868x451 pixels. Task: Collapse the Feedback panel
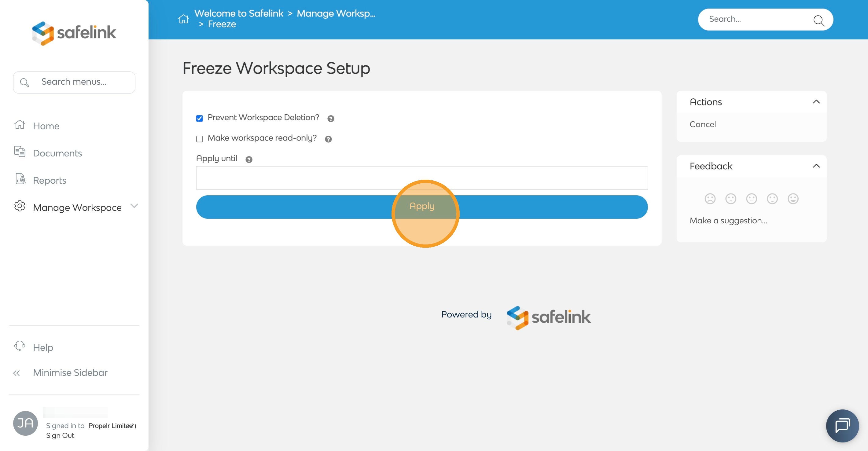coord(816,166)
